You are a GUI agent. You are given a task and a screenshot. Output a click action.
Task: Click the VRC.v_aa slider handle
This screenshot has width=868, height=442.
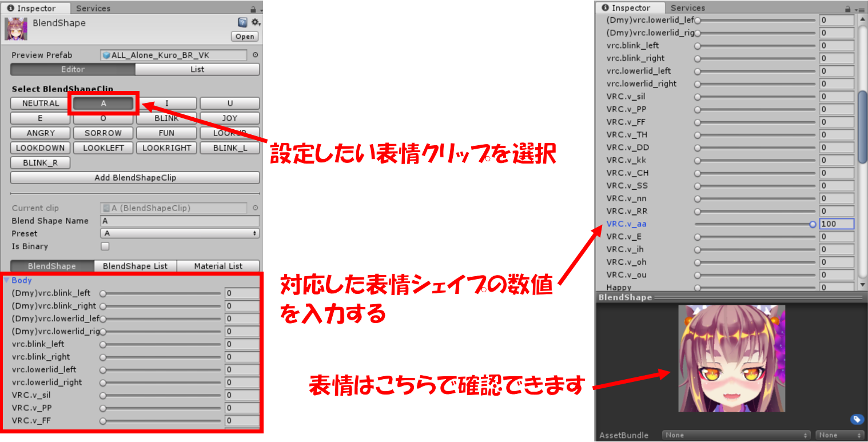(x=813, y=224)
